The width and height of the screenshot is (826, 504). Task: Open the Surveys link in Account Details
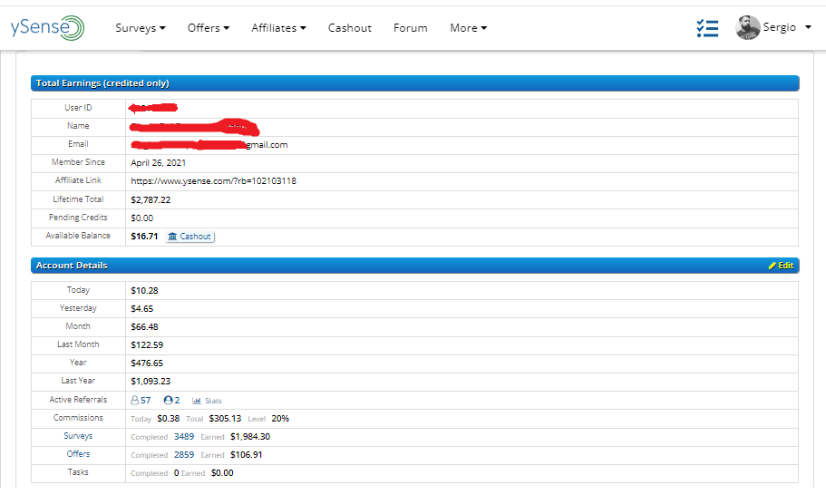click(78, 436)
